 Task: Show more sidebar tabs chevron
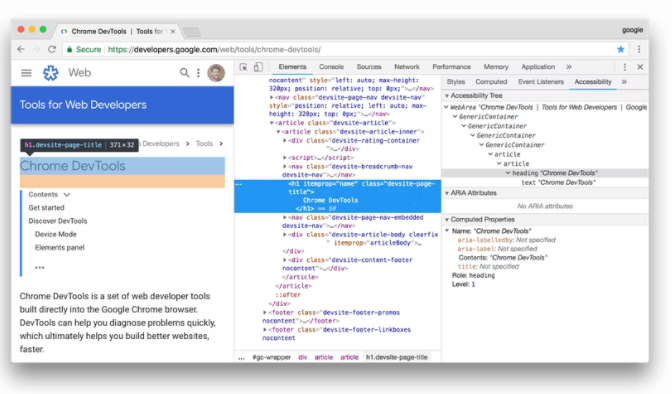coord(624,82)
